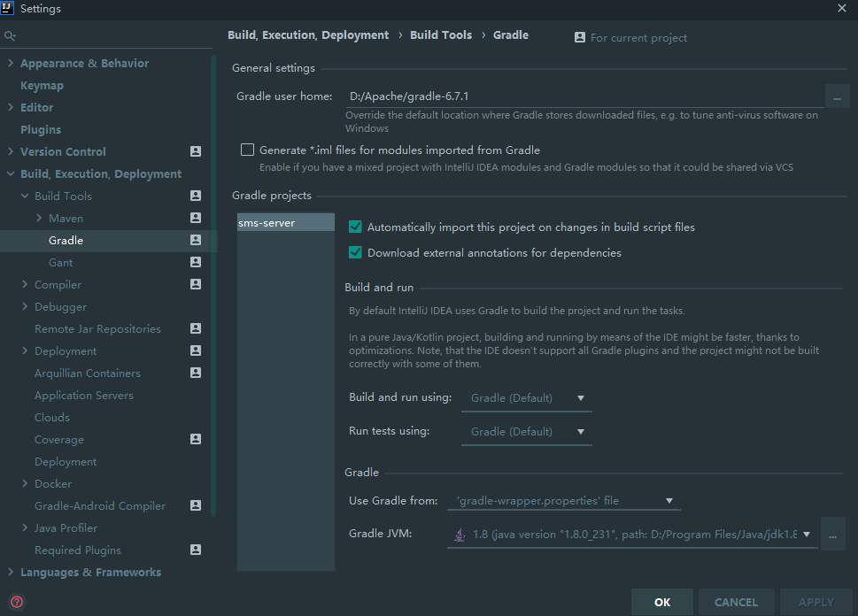This screenshot has height=616, width=858.
Task: Expand the Docker node
Action: click(x=25, y=483)
